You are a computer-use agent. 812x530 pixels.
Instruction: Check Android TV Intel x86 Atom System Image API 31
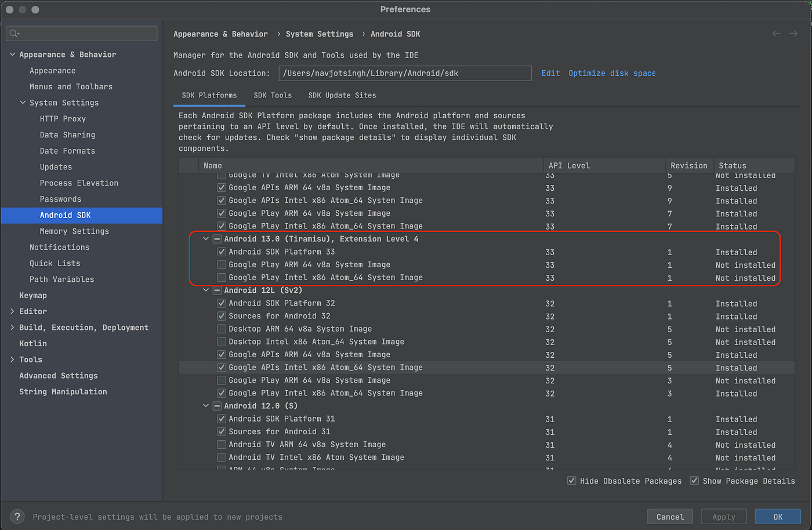[x=222, y=457]
